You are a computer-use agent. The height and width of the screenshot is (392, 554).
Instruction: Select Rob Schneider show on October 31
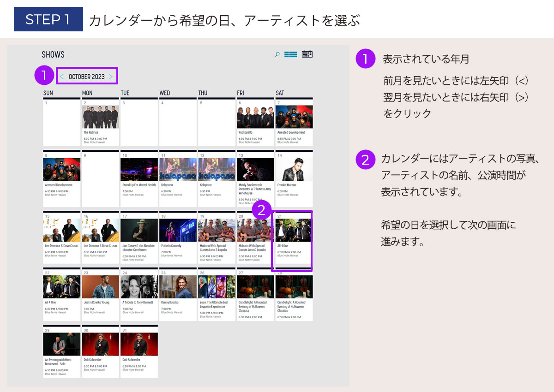(139, 344)
